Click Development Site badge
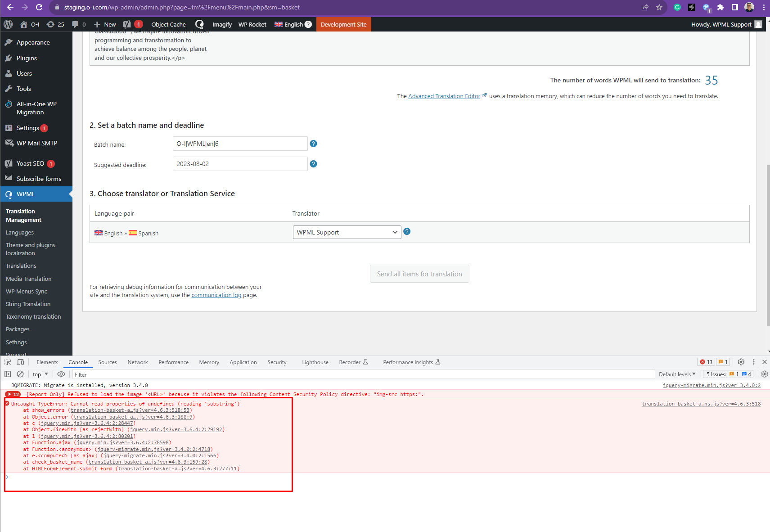Screen dimensions: 770x532 (343, 24)
